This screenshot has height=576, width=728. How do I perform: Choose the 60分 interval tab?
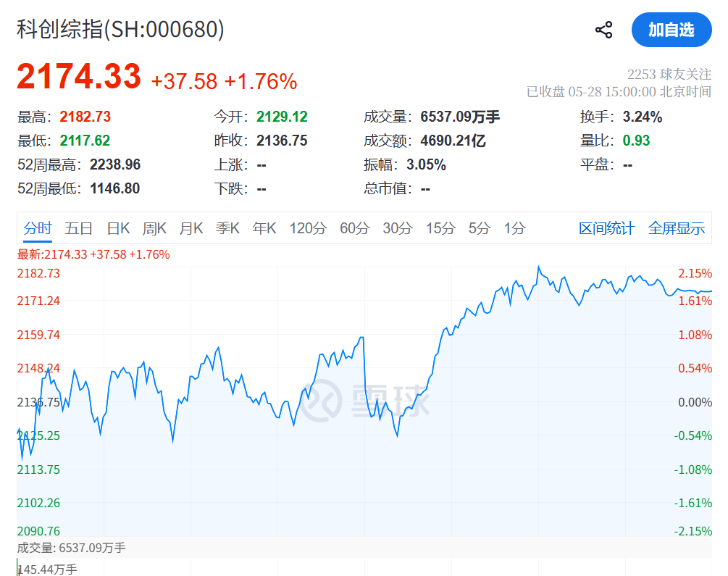pos(355,228)
